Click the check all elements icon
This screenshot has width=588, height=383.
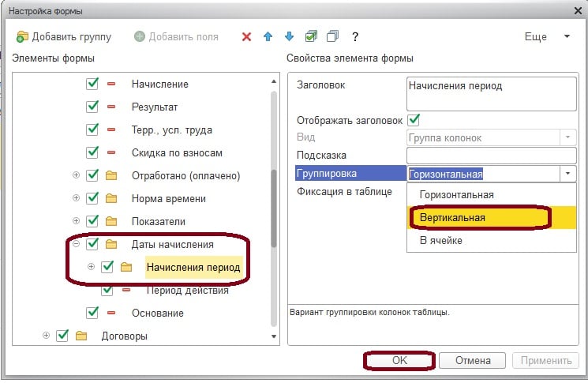coord(311,36)
